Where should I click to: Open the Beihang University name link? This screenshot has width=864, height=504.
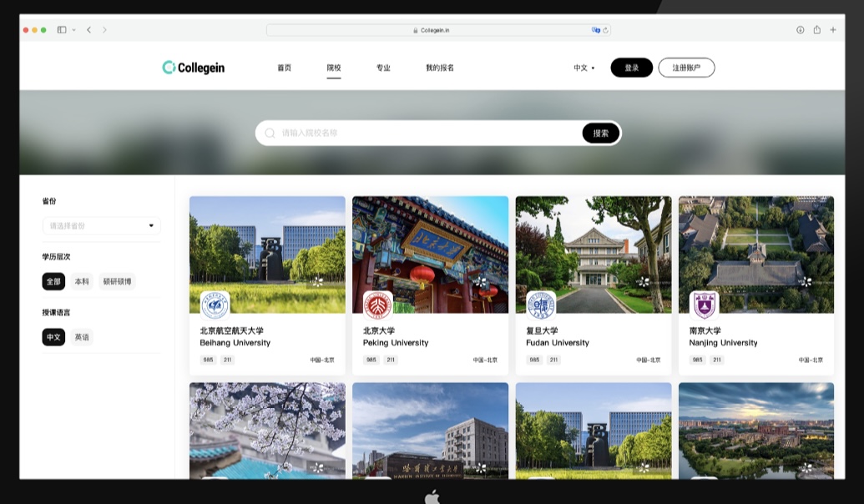(235, 343)
